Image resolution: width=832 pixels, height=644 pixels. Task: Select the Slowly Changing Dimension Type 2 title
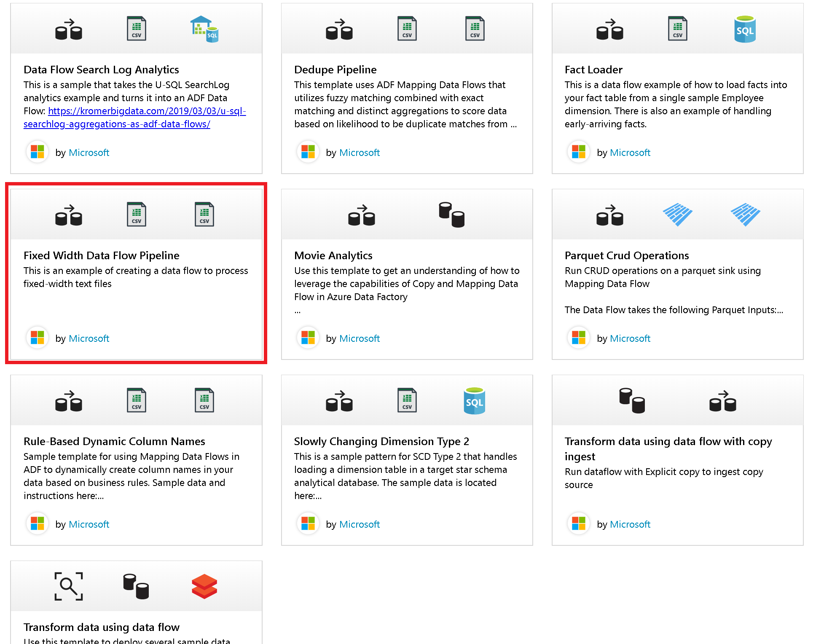(381, 441)
